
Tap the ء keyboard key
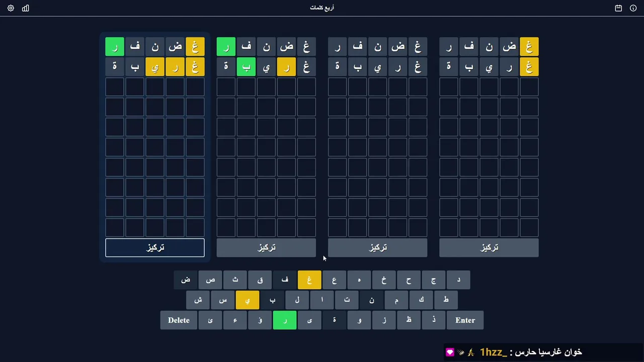(x=235, y=320)
